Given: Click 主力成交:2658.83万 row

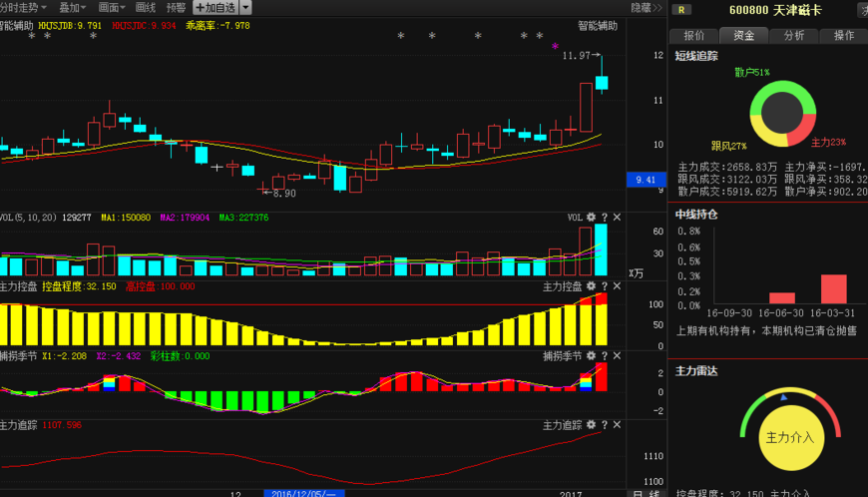Looking at the screenshot, I should tap(727, 167).
